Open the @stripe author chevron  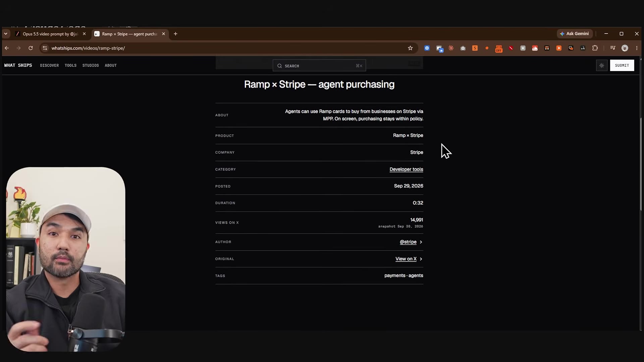[421, 242]
